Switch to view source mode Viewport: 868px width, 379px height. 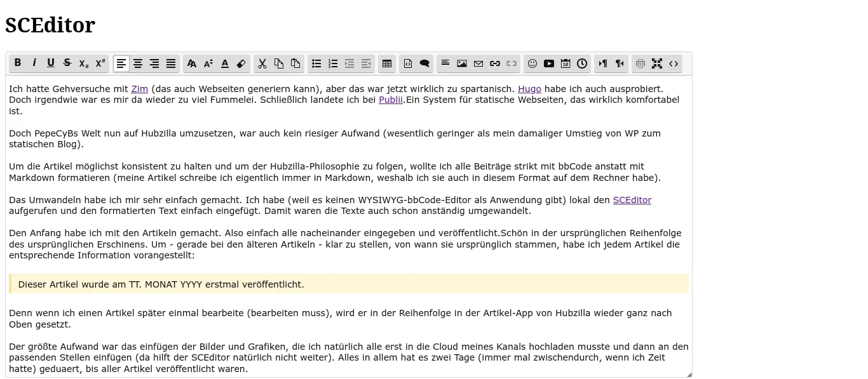click(674, 63)
